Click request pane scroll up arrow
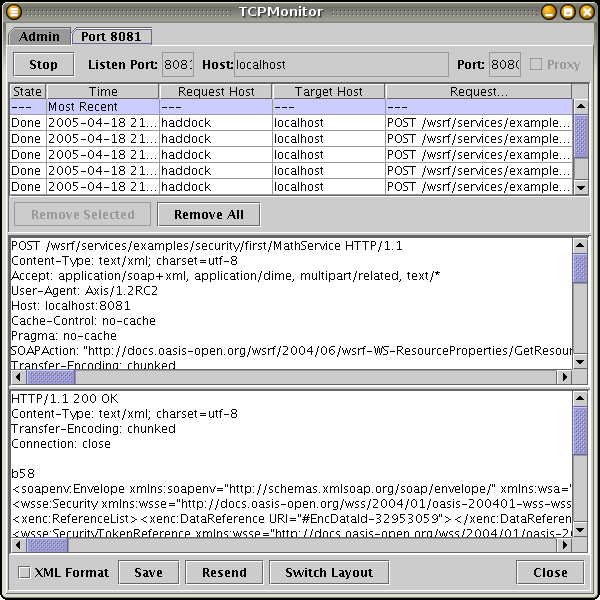Viewport: 600px width, 600px height. pyautogui.click(x=580, y=245)
